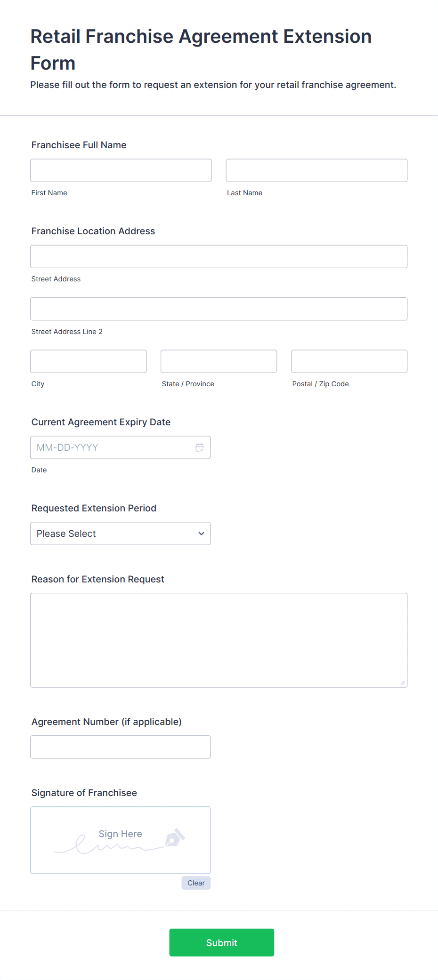Open the Please Select dropdown
This screenshot has width=438, height=980.
point(121,534)
